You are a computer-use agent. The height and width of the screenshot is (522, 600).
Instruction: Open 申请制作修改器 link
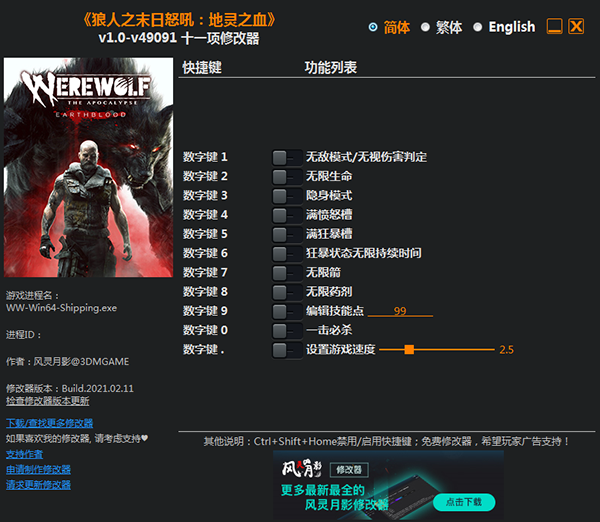click(x=38, y=470)
